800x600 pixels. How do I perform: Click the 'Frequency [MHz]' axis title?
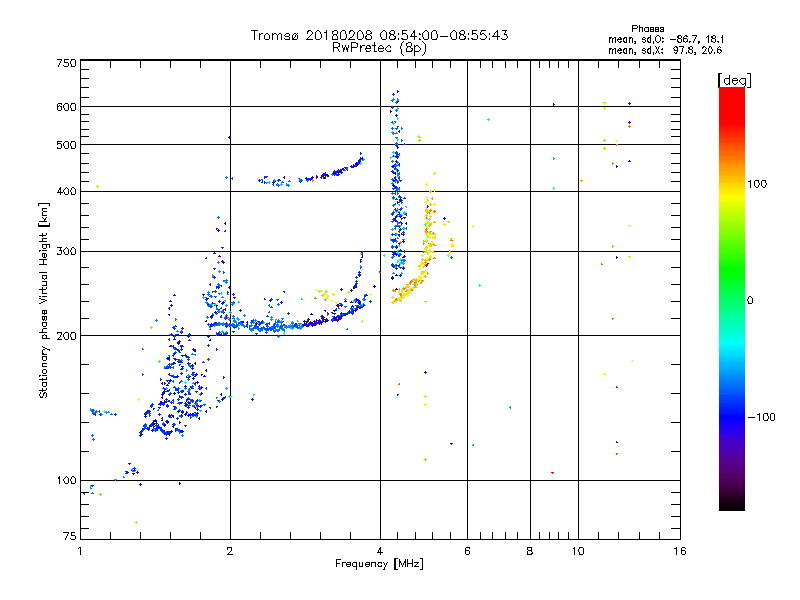click(379, 564)
